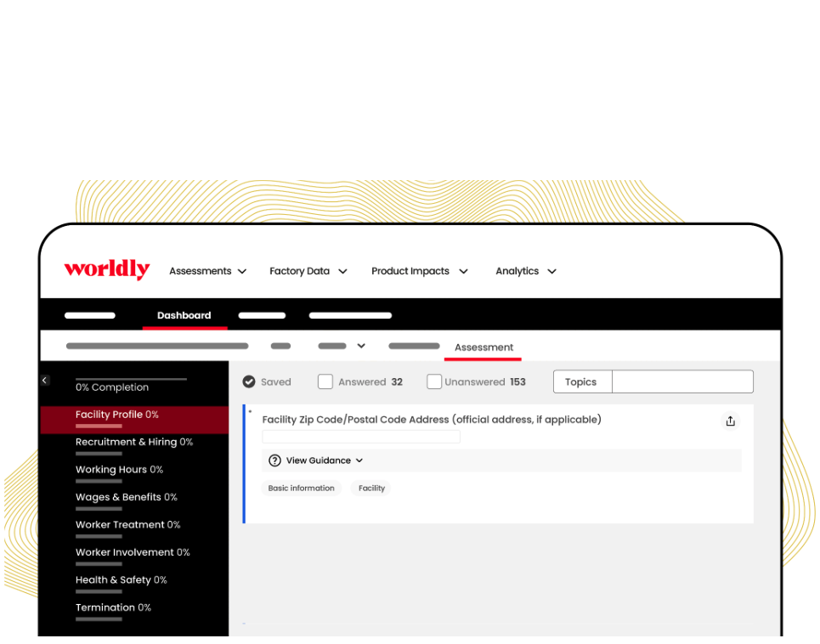Click the Facility Profile completion progress bar

99,427
